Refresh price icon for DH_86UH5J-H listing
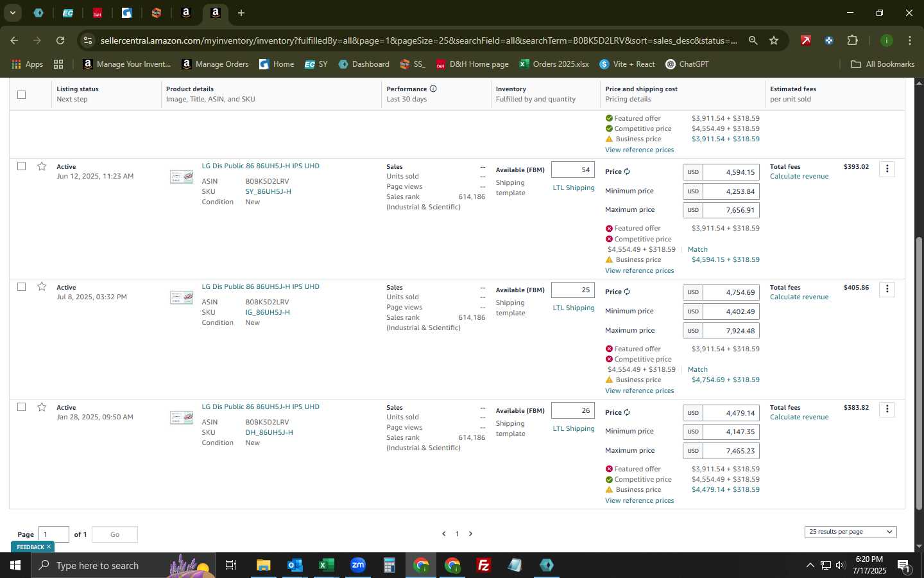This screenshot has width=924, height=578. [627, 412]
